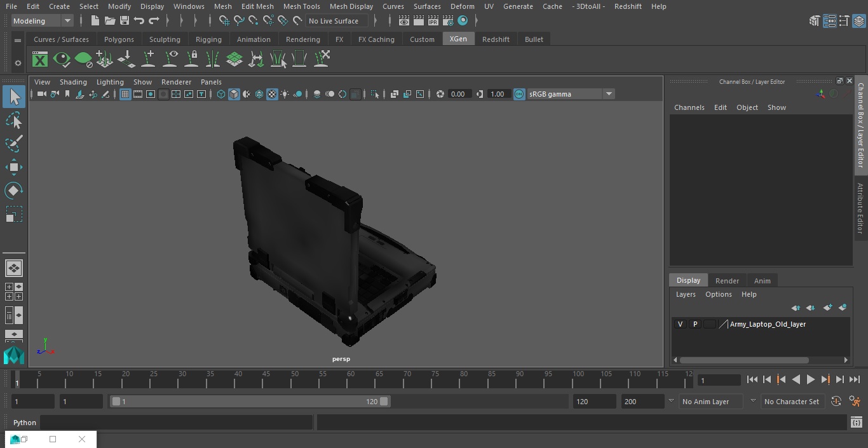
Task: Undo the last action
Action: [x=139, y=21]
